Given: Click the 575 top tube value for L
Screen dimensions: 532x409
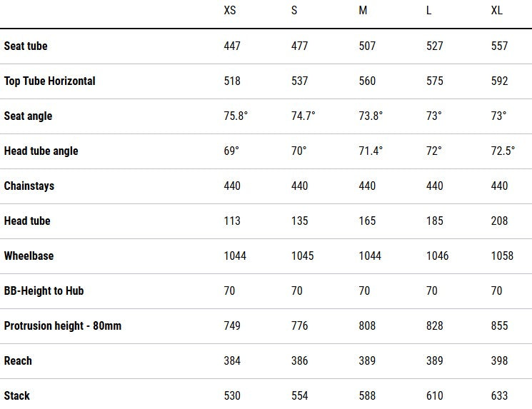Looking at the screenshot, I should 435,81.
